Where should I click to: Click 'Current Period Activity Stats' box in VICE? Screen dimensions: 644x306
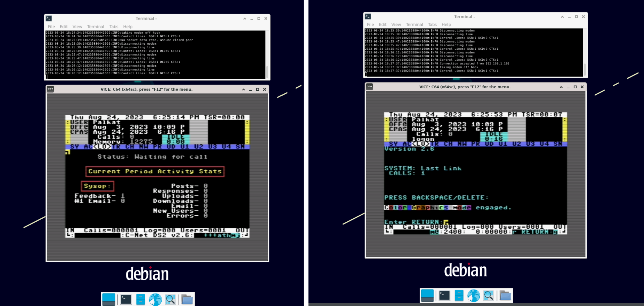pyautogui.click(x=155, y=171)
